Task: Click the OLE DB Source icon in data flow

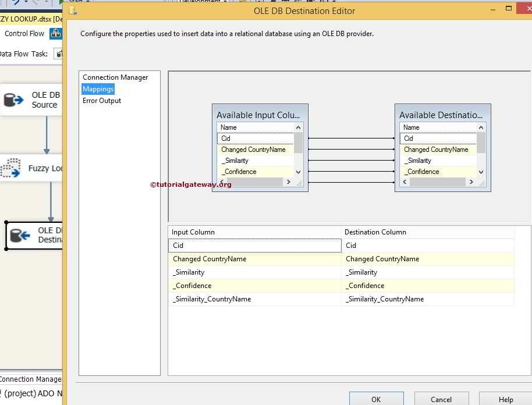Action: tap(15, 99)
